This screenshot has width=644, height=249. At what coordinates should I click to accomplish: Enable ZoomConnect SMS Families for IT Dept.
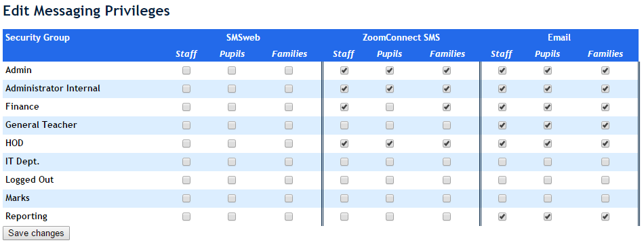pyautogui.click(x=447, y=162)
